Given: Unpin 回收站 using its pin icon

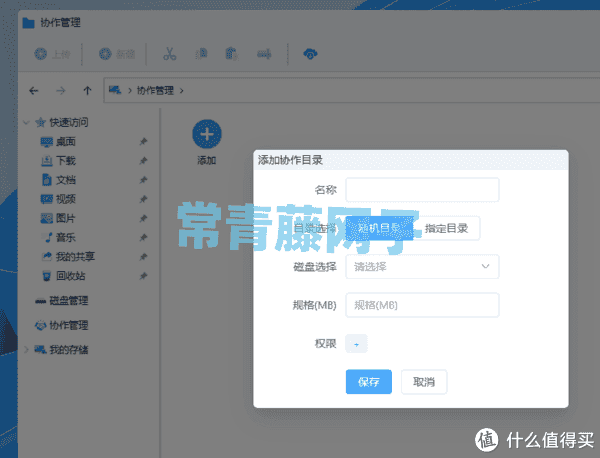Looking at the screenshot, I should pos(143,275).
